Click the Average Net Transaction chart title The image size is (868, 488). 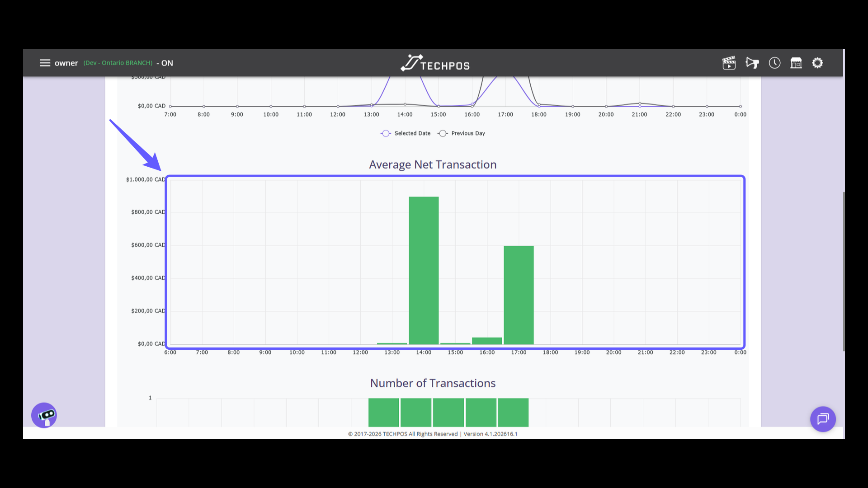point(433,164)
